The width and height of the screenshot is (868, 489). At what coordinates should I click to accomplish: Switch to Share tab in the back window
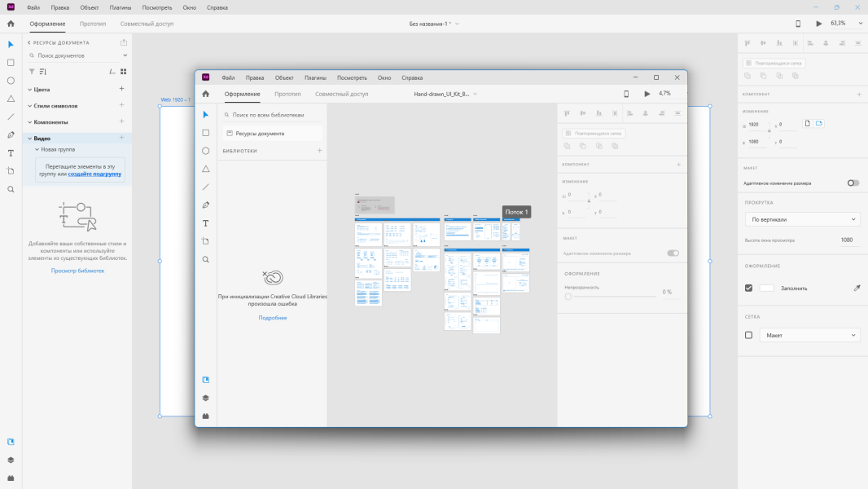click(x=147, y=24)
